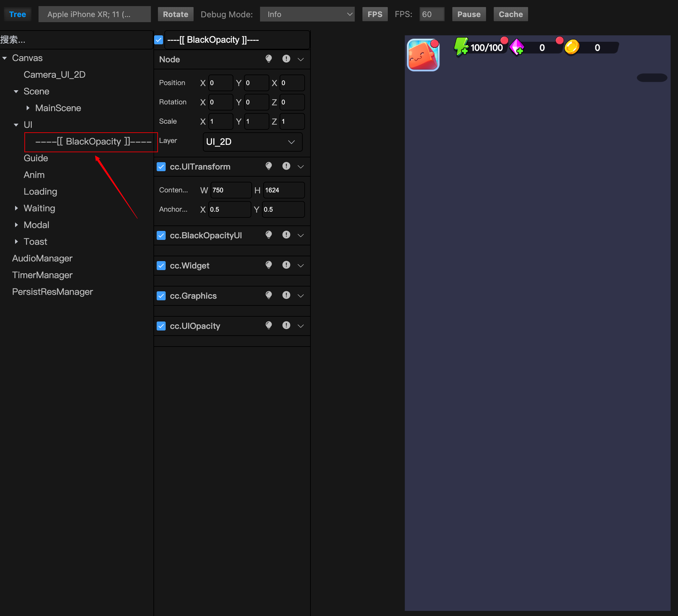Uncheck the cc.Widget component checkbox
This screenshot has height=616, width=678.
[x=161, y=265]
